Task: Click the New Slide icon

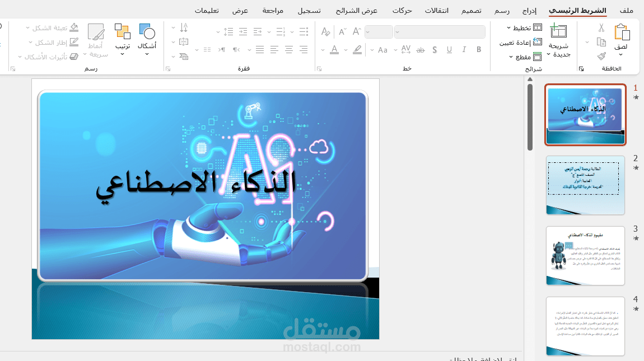Action: (558, 31)
